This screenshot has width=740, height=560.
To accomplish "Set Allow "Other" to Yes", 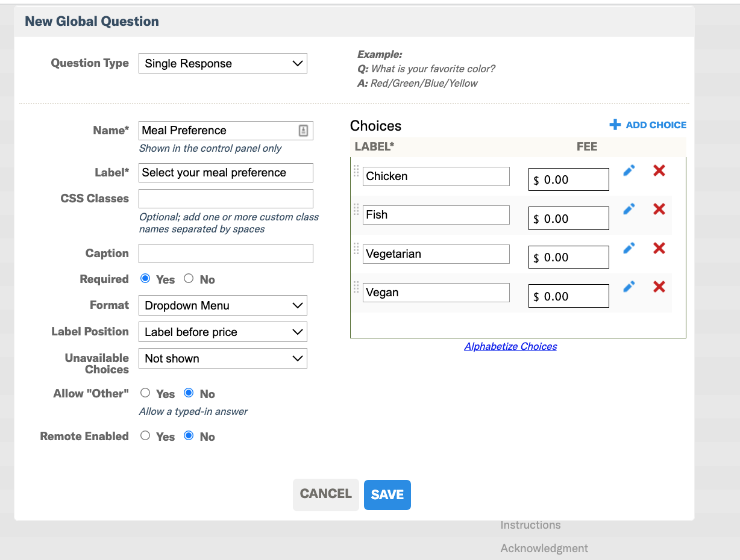I will [x=145, y=393].
